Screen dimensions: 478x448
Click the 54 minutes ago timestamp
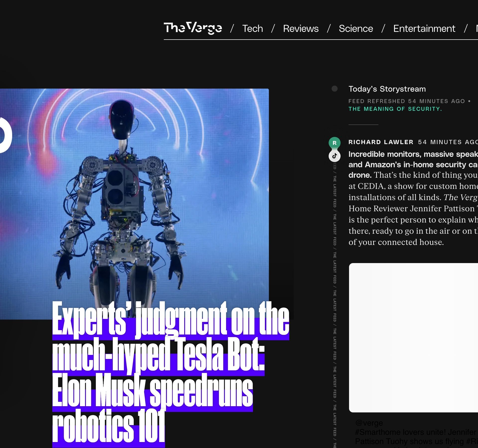tap(448, 142)
